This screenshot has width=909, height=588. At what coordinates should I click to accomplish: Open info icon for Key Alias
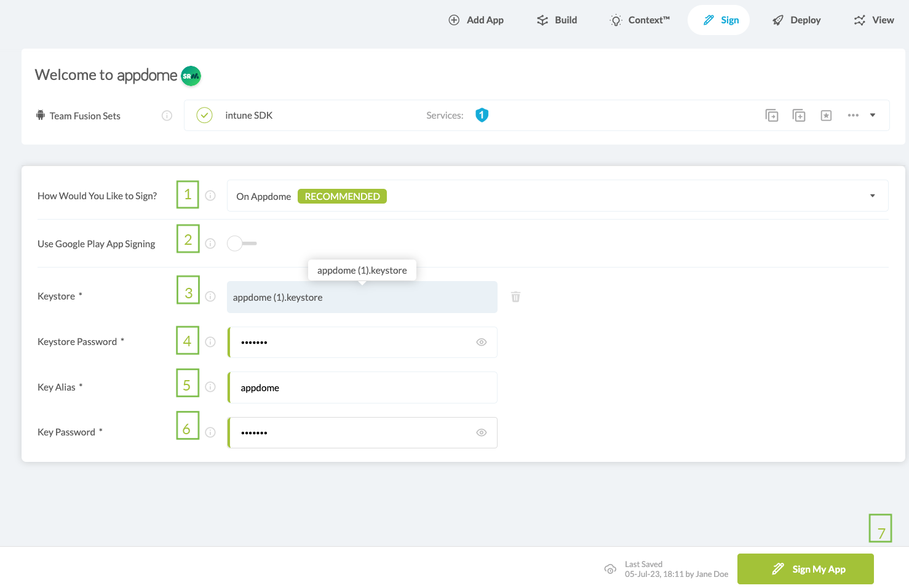point(210,387)
